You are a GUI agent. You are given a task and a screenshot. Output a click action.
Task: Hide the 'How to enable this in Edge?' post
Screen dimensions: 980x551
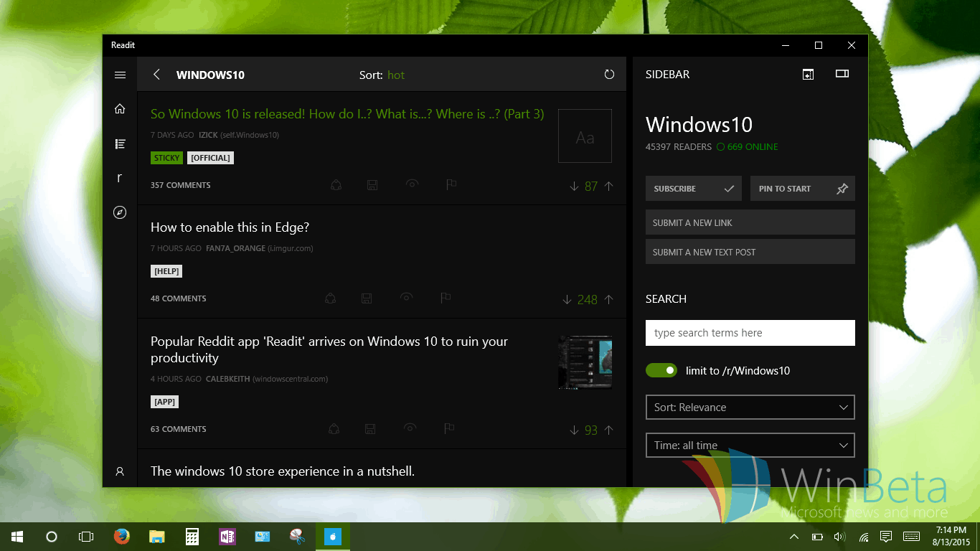click(406, 298)
